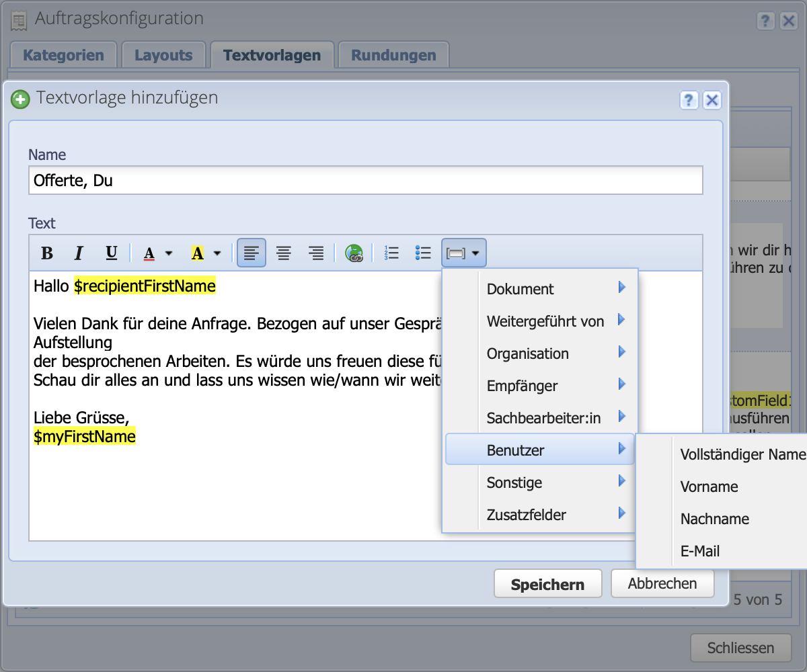Apply italic formatting
The image size is (807, 672).
[79, 253]
